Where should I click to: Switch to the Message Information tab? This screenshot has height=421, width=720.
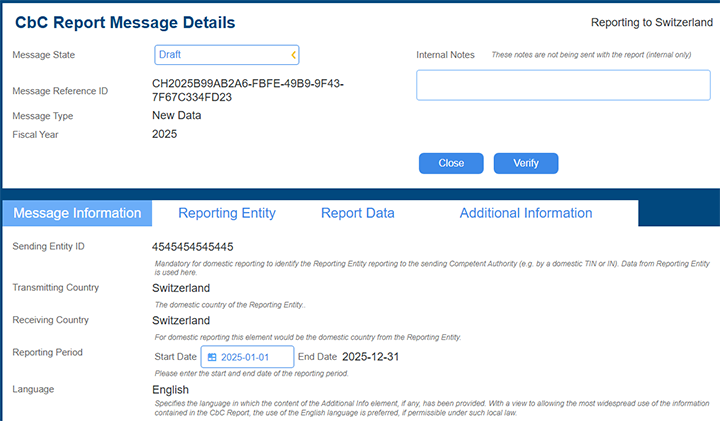[x=77, y=213]
